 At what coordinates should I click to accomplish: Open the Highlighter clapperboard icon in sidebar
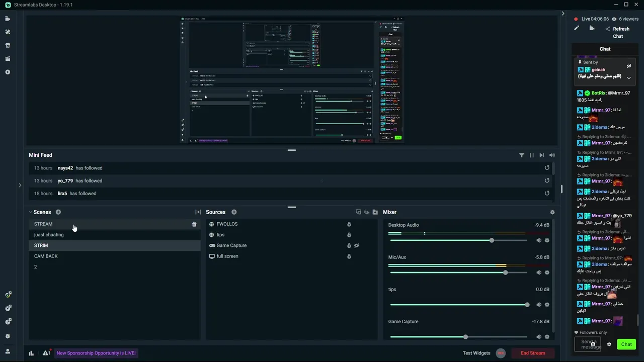8,59
